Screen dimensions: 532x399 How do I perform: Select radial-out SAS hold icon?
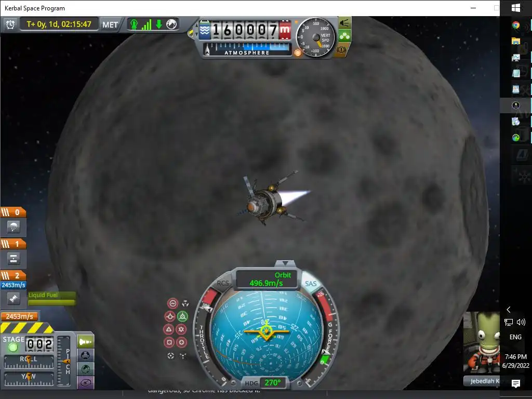coord(181,342)
